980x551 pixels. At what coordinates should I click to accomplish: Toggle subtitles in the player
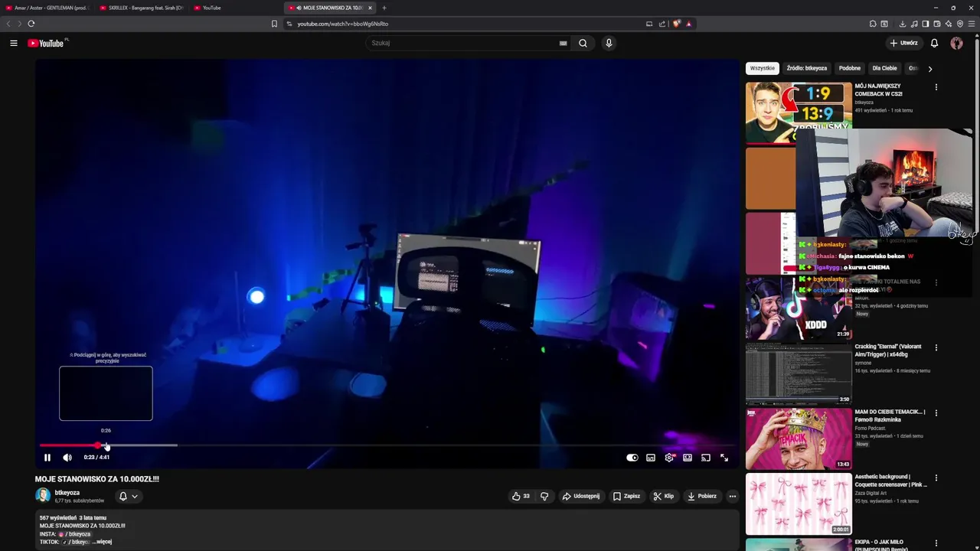[x=651, y=458]
